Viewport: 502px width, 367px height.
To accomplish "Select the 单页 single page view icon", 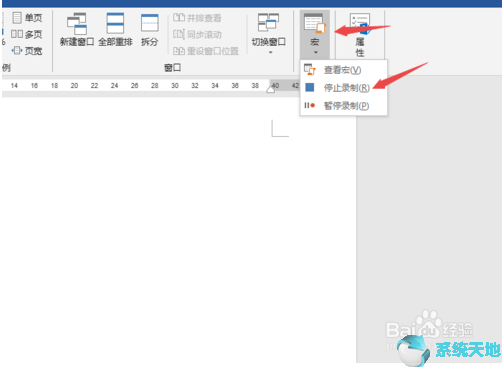I will [17, 17].
